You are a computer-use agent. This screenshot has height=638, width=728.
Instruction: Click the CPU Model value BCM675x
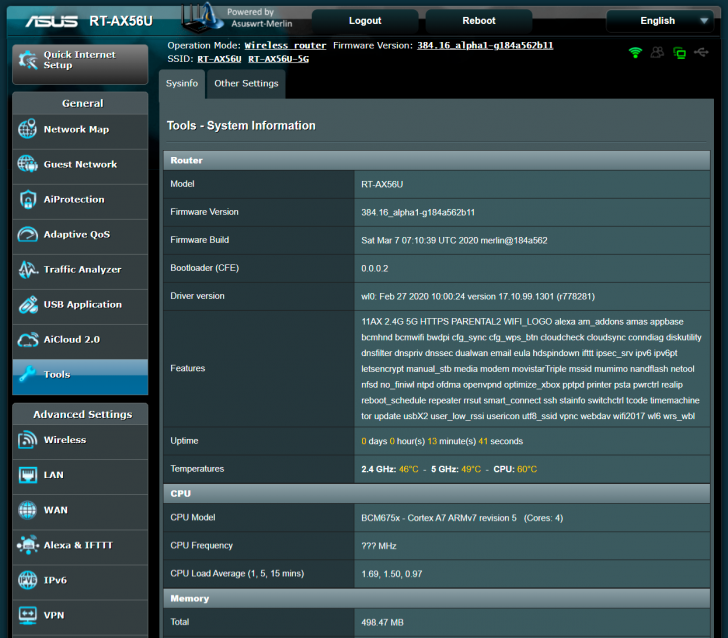pyautogui.click(x=462, y=518)
